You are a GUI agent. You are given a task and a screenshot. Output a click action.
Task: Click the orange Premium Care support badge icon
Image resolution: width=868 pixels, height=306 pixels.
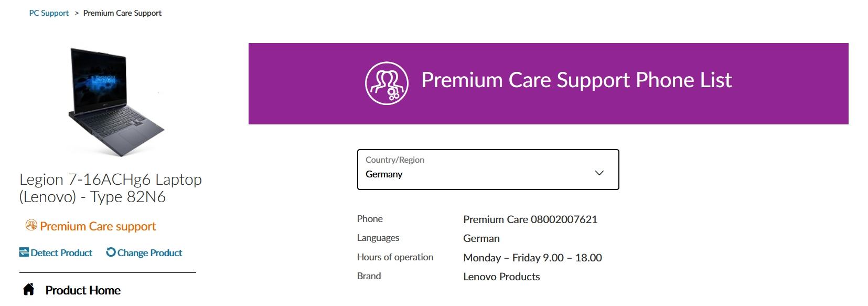click(x=31, y=226)
